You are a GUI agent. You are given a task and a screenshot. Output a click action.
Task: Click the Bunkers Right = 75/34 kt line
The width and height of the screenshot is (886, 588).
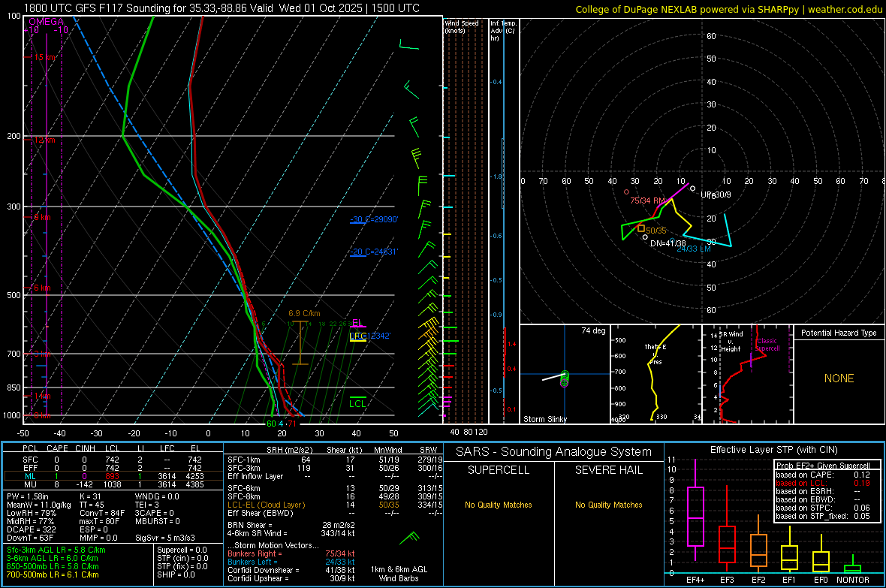pyautogui.click(x=291, y=553)
